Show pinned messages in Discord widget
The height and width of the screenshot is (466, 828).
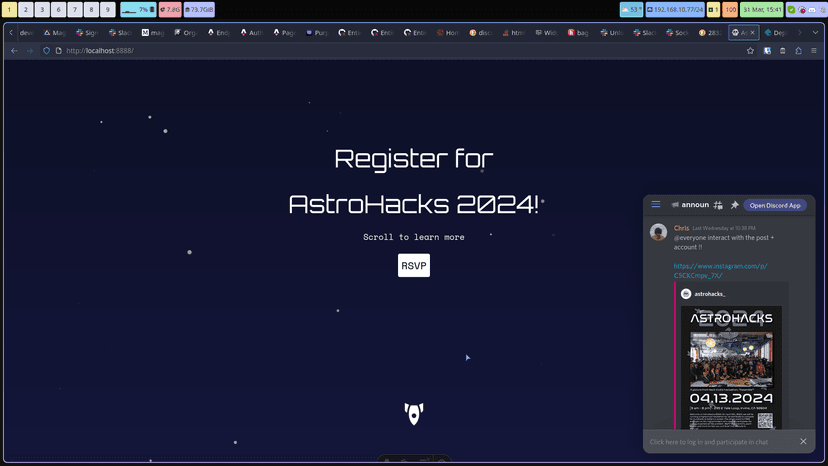pyautogui.click(x=735, y=205)
